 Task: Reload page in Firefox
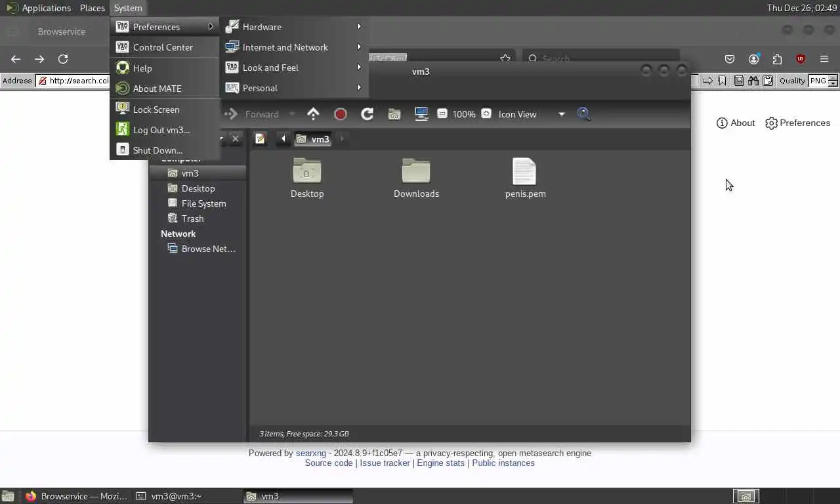tap(63, 59)
